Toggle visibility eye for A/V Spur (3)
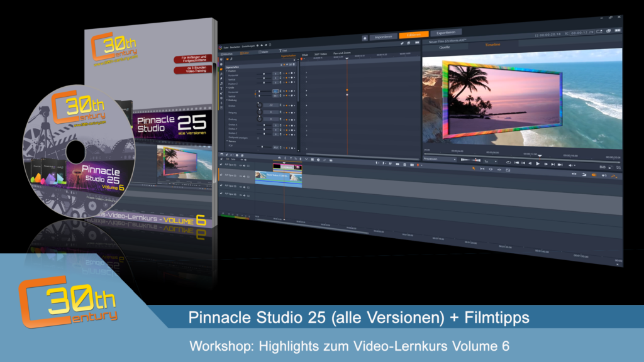644x362 pixels. (241, 187)
